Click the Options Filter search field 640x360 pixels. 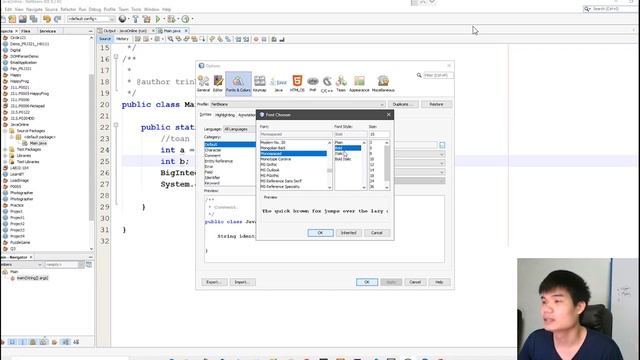tap(438, 75)
